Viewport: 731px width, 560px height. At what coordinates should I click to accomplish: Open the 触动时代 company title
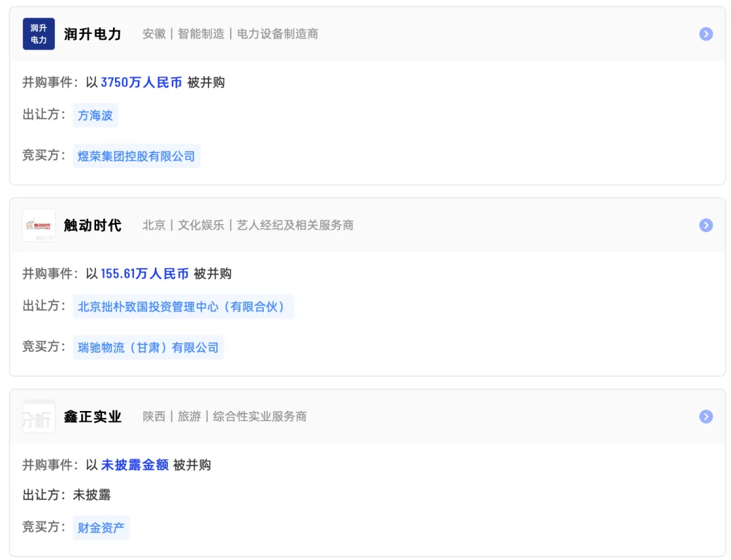[92, 225]
